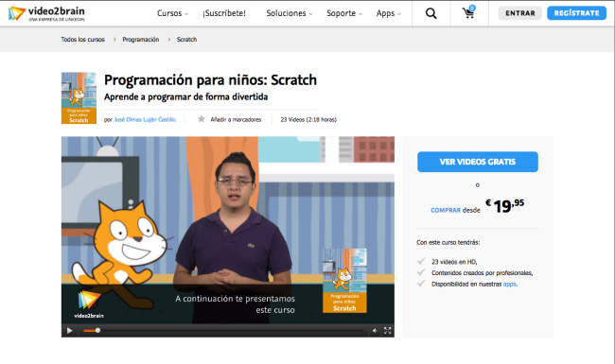This screenshot has width=615, height=364.
Task: Click the REGÍSTRATE button
Action: 576,13
